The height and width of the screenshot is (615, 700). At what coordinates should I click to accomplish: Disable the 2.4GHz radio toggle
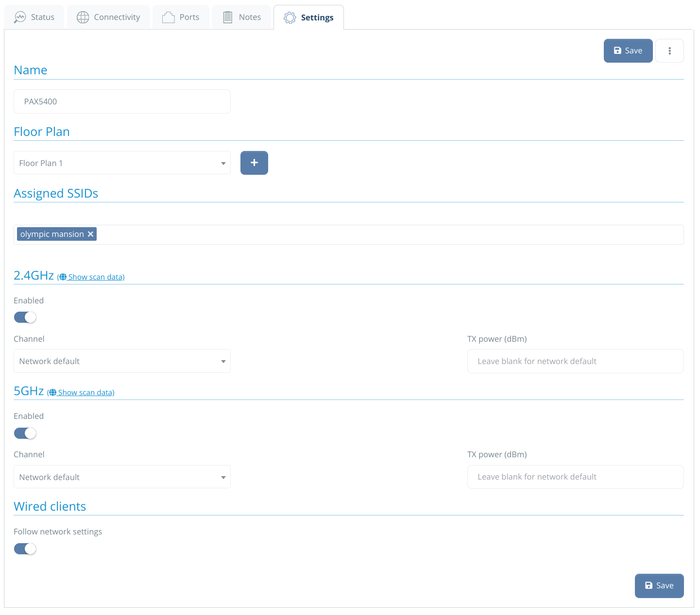[25, 317]
